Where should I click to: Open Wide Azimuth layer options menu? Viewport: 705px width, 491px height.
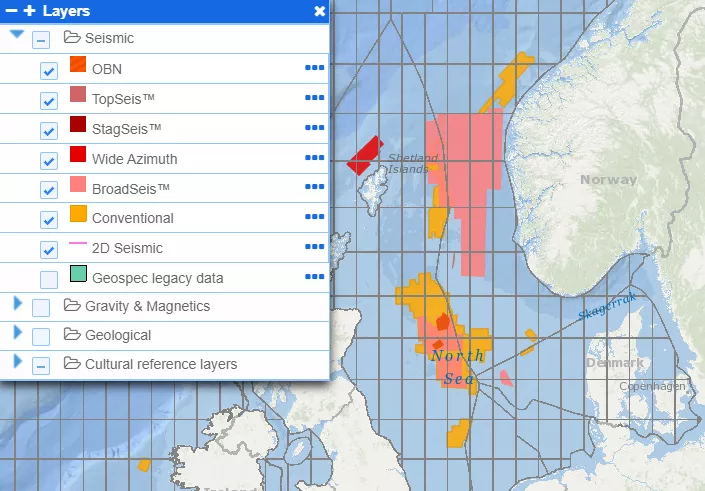click(314, 158)
